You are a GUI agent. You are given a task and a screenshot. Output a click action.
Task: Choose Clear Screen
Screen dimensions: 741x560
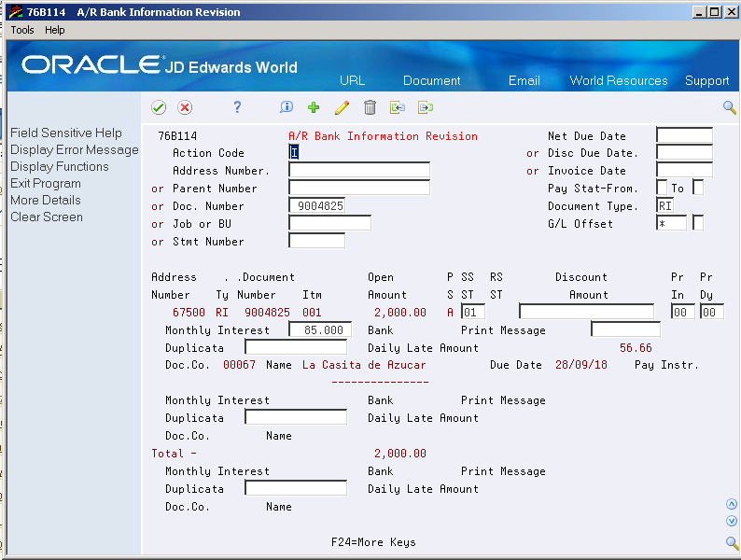[47, 217]
